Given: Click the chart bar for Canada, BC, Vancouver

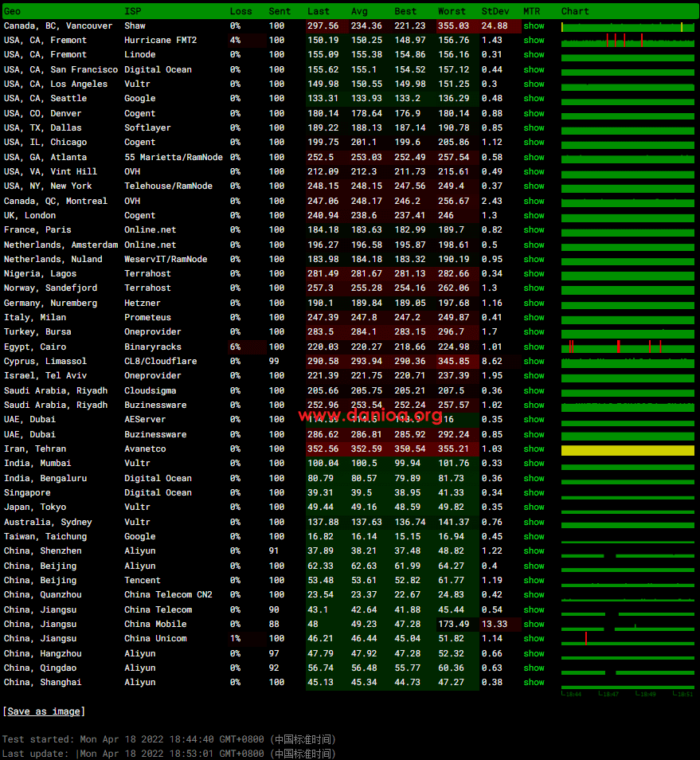Looking at the screenshot, I should click(628, 27).
